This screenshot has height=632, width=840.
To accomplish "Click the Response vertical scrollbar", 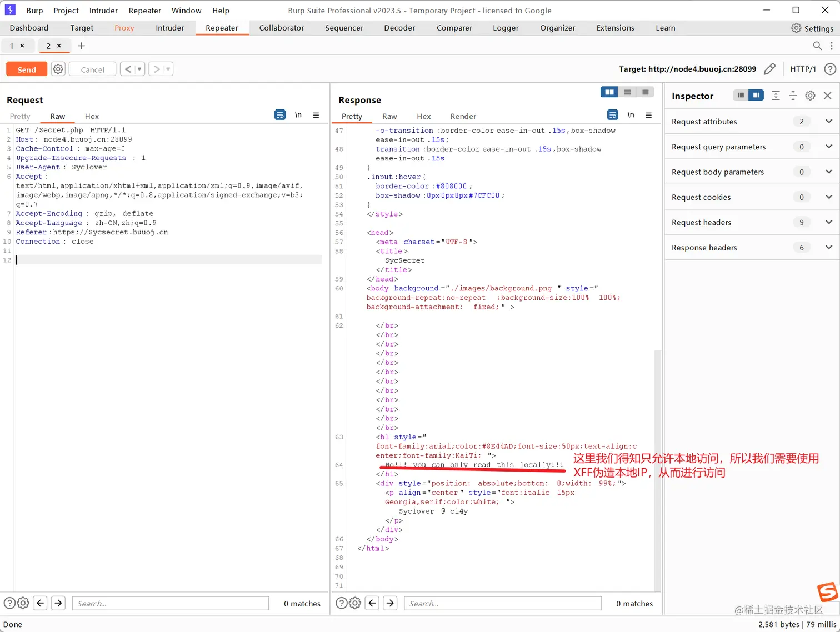I will tap(658, 471).
